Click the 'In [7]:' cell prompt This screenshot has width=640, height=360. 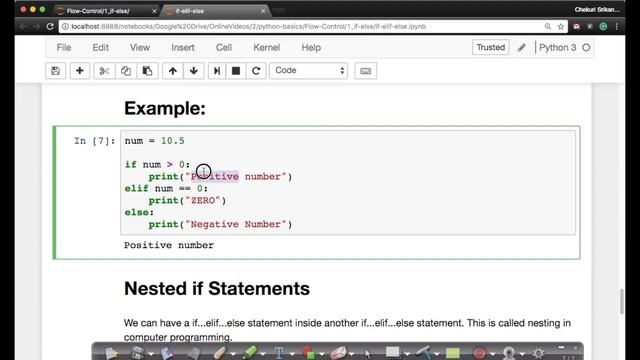(x=95, y=141)
